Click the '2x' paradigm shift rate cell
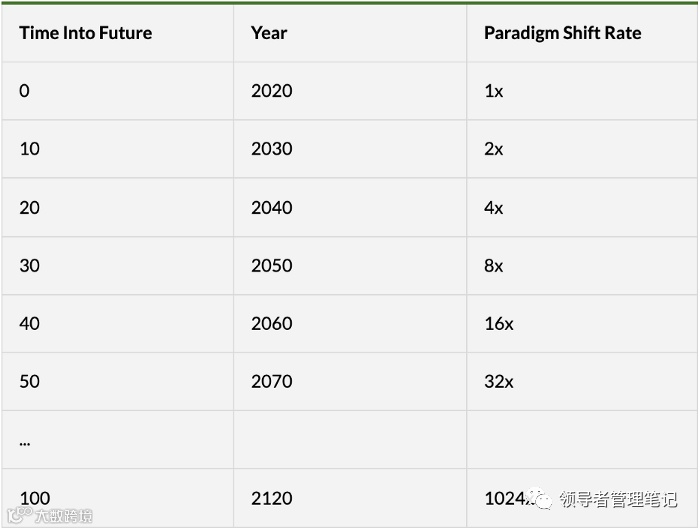Screen dimensions: 700x530 click(x=582, y=149)
